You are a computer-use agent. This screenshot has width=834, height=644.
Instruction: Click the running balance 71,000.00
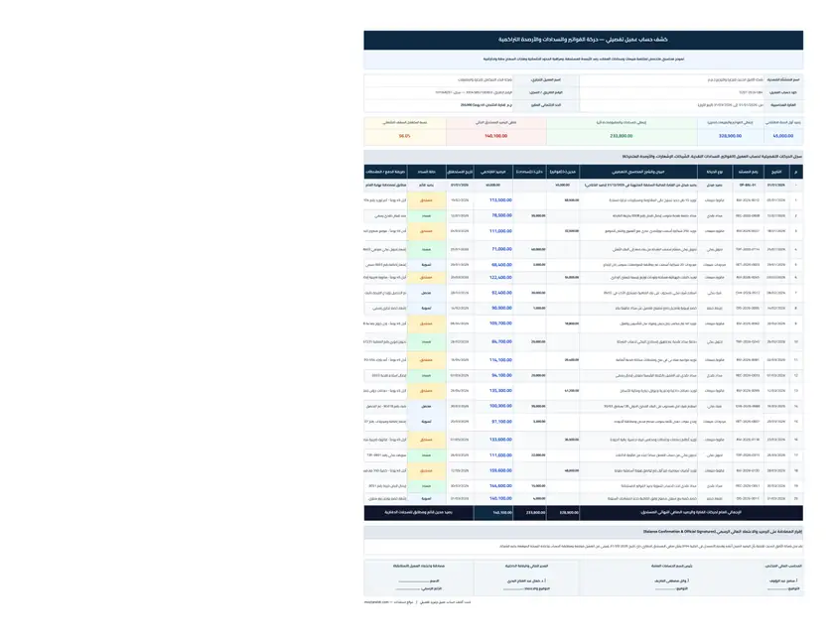pos(501,249)
